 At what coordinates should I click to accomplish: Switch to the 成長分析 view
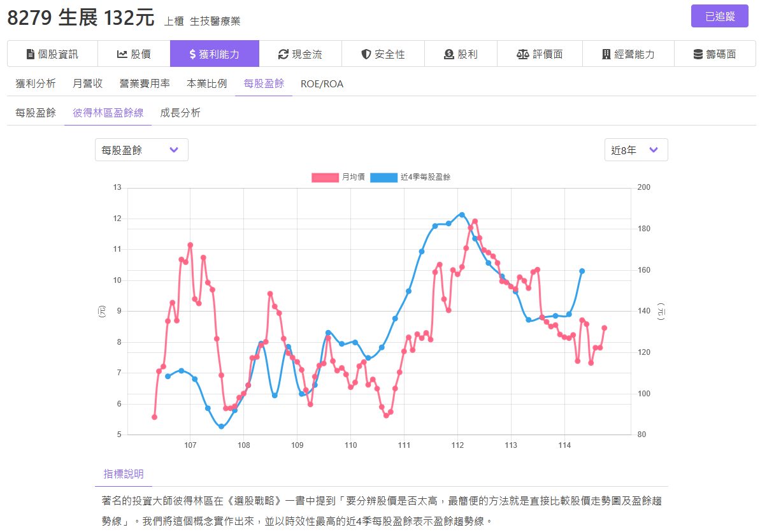(180, 113)
